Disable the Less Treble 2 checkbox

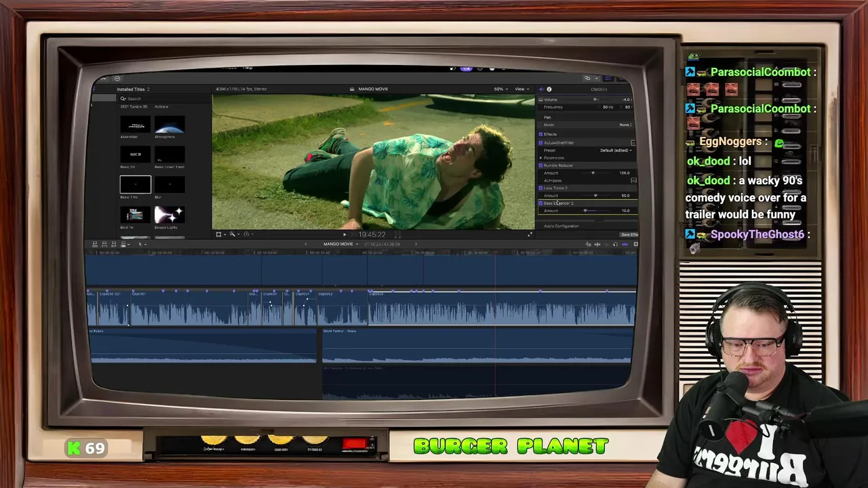click(540, 188)
